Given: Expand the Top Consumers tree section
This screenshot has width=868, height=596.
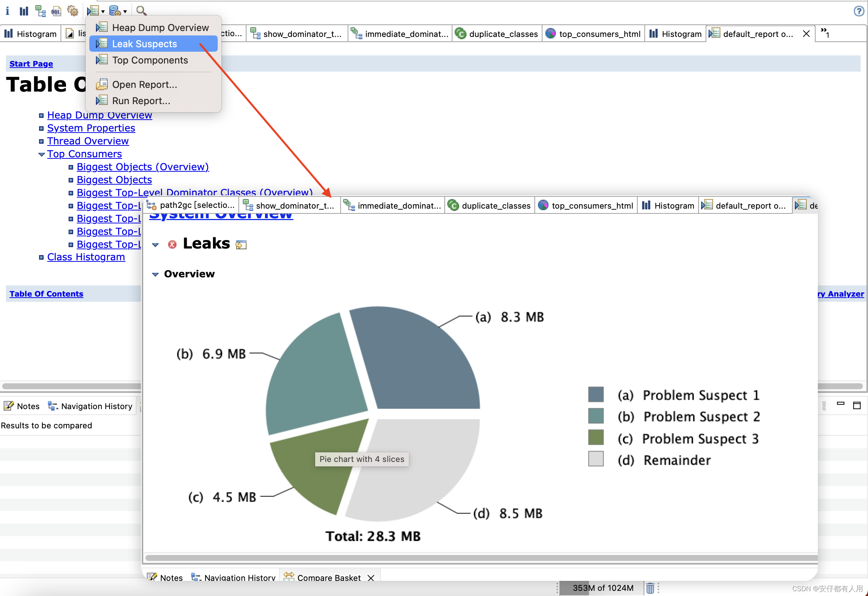Looking at the screenshot, I should tap(41, 153).
